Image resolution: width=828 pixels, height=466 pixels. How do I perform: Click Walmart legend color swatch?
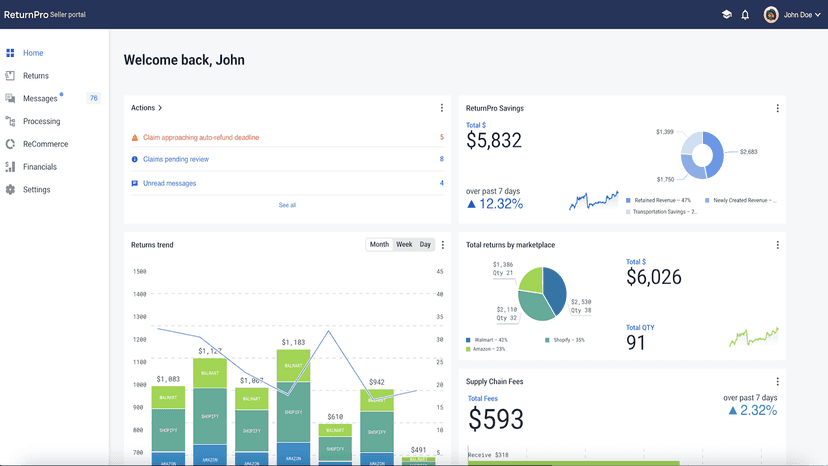[468, 340]
